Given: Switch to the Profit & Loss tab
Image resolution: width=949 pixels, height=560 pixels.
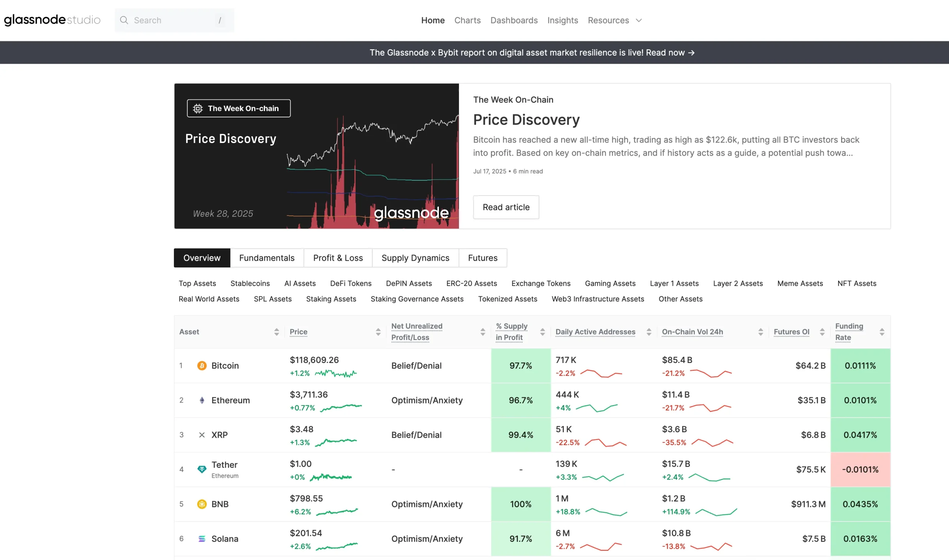Looking at the screenshot, I should (x=338, y=258).
